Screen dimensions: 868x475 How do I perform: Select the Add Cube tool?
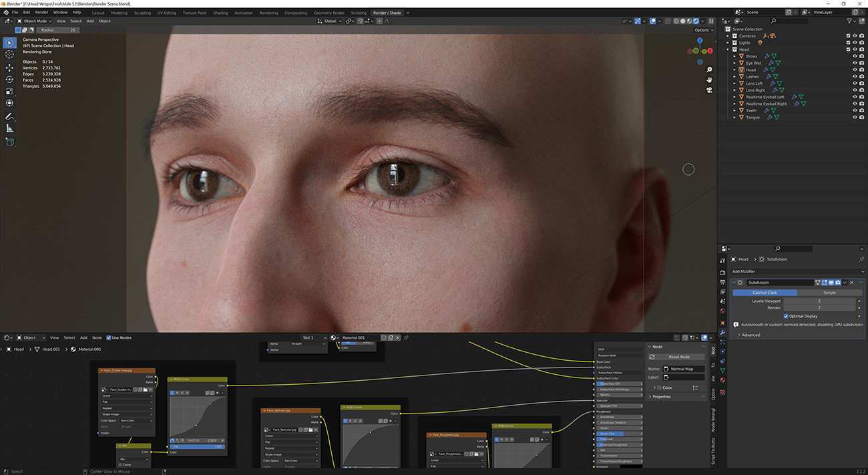[x=9, y=142]
